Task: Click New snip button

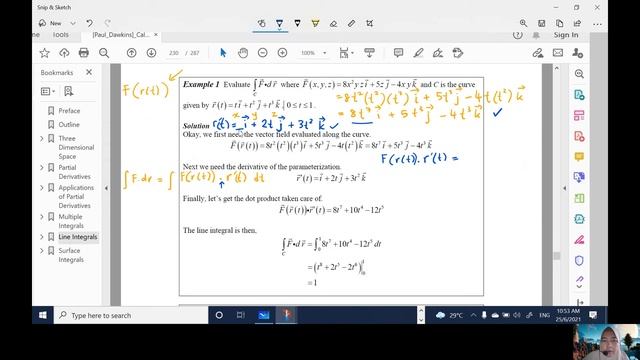Action: (x=51, y=23)
